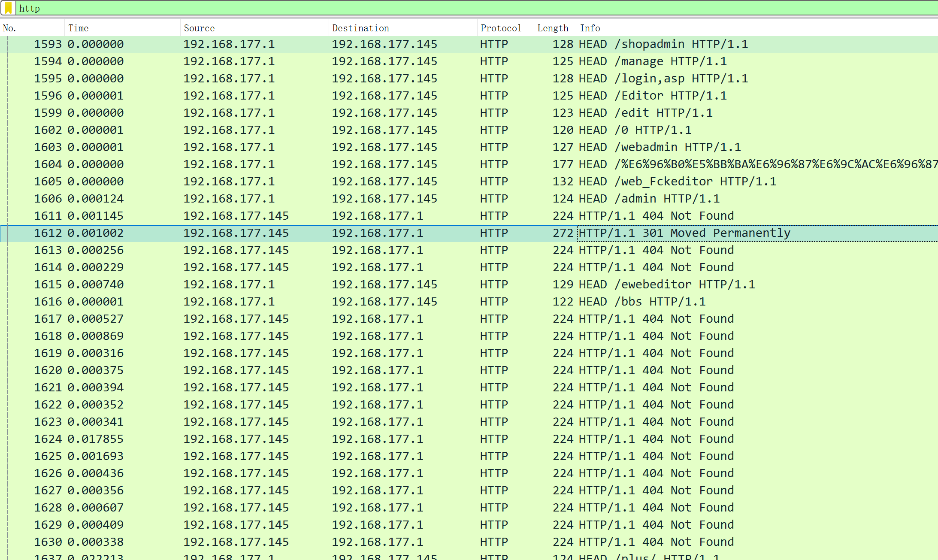Sort packets by the No. column header

(x=9, y=28)
